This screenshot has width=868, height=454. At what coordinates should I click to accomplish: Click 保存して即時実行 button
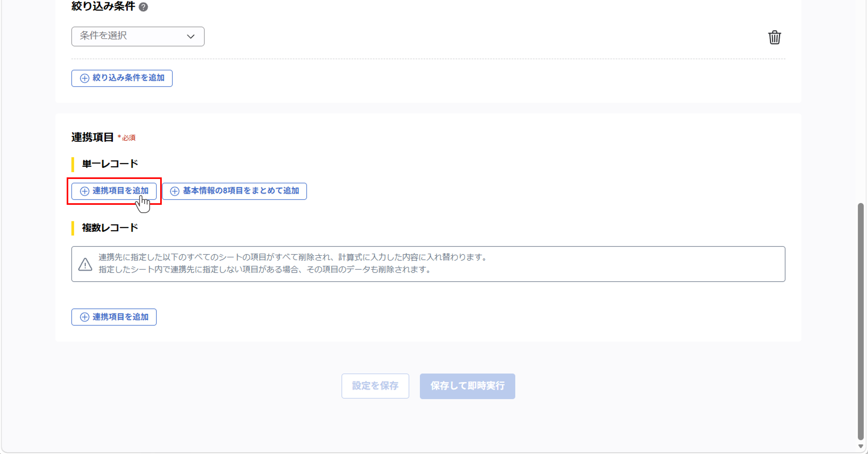(x=467, y=386)
